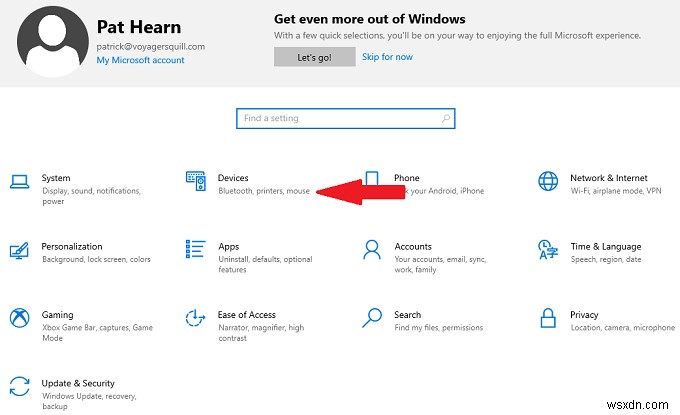Screen dimensions: 680x415
Task: Open the Phone settings title
Action: [407, 178]
